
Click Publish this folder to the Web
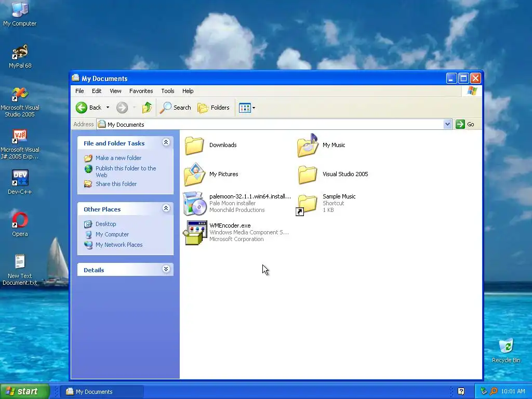126,171
